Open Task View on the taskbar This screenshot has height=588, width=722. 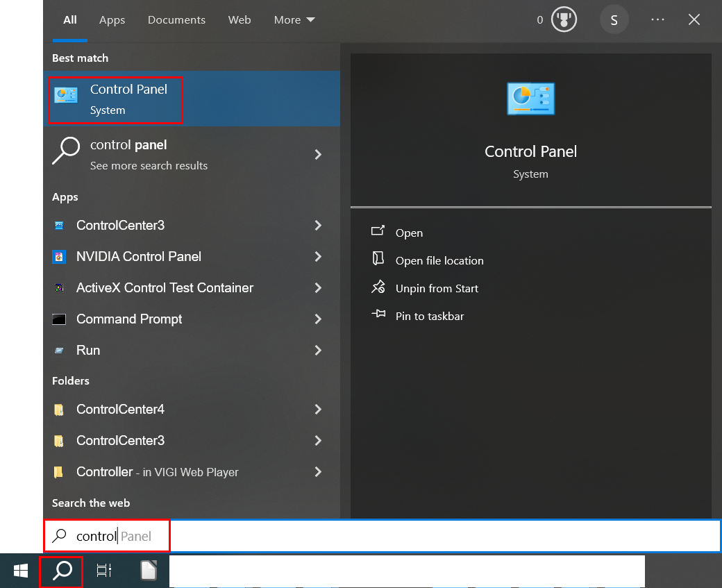pyautogui.click(x=103, y=571)
